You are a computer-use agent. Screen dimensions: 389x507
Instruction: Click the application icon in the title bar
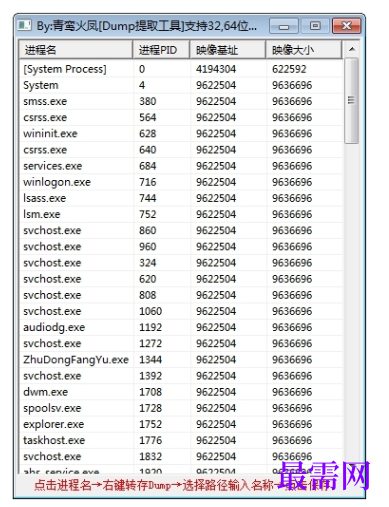coord(24,25)
